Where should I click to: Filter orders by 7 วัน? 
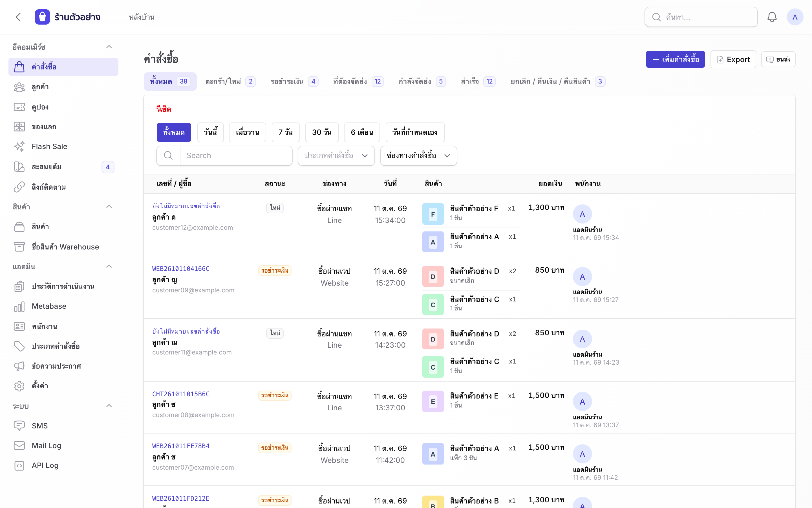click(x=286, y=132)
